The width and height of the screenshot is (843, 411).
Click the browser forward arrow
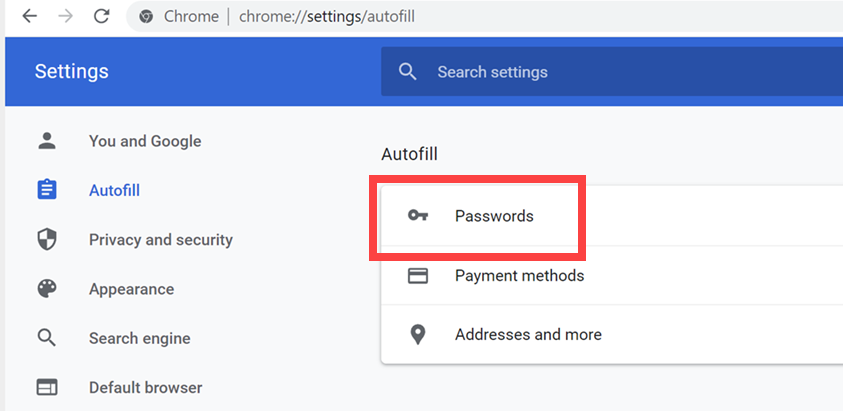coord(65,16)
